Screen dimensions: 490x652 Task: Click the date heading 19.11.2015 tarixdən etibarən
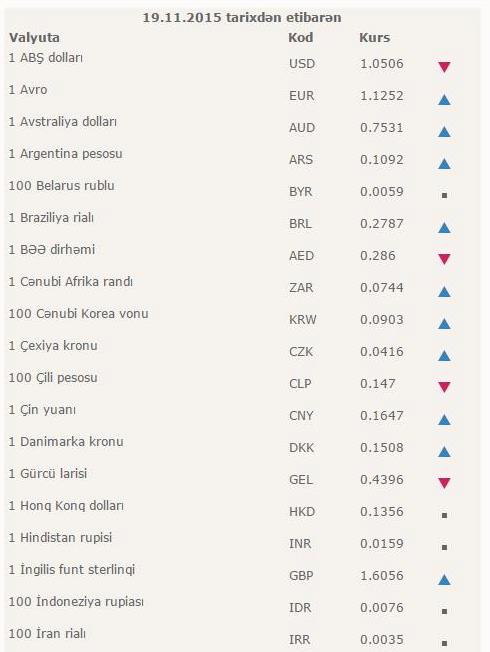242,17
